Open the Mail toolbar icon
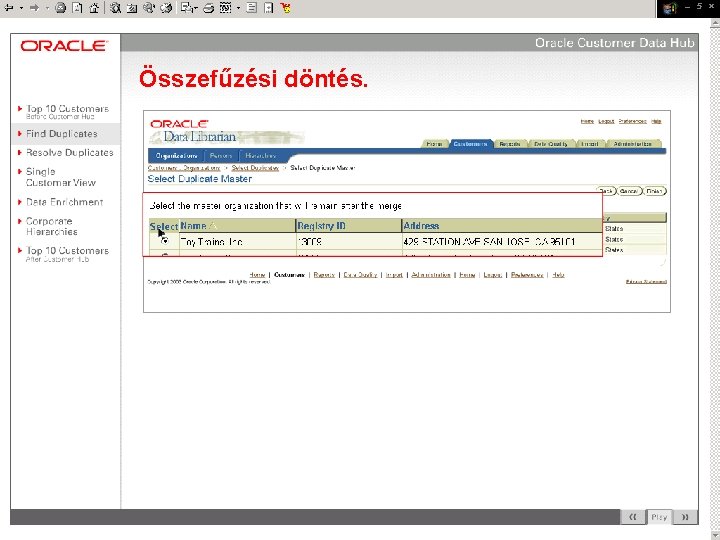 (x=186, y=8)
